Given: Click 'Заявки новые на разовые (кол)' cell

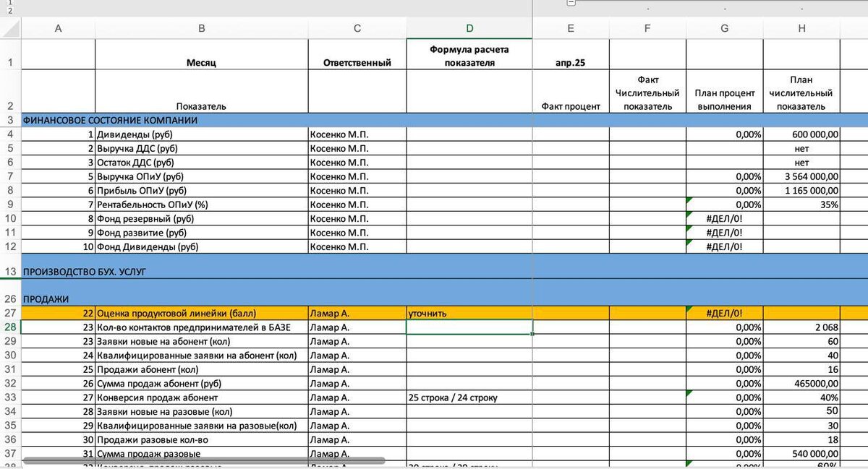Looking at the screenshot, I should 202,411.
